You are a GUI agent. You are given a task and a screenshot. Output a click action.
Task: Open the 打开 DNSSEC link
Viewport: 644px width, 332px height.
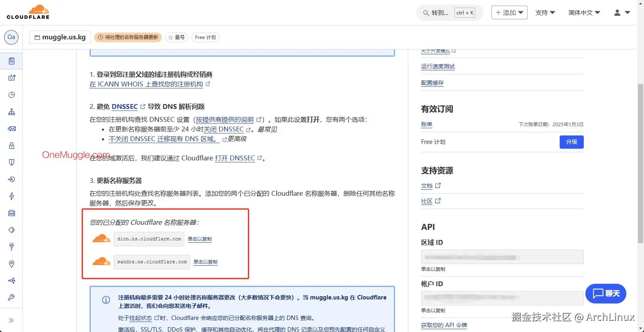pyautogui.click(x=235, y=158)
